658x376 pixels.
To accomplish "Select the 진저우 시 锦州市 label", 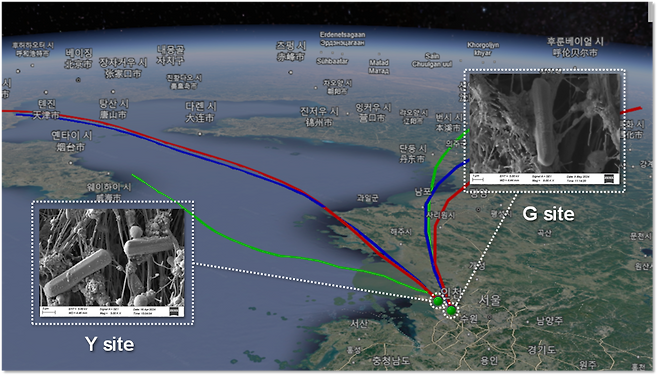I will coord(319,117).
